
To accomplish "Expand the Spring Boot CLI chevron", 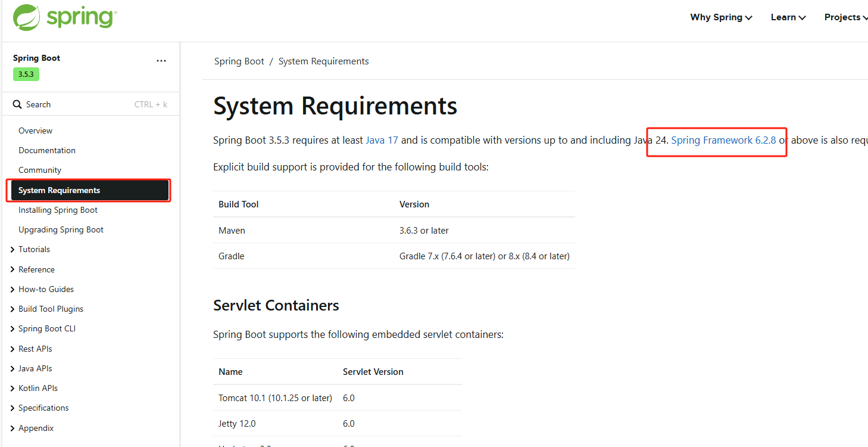I will coord(13,329).
